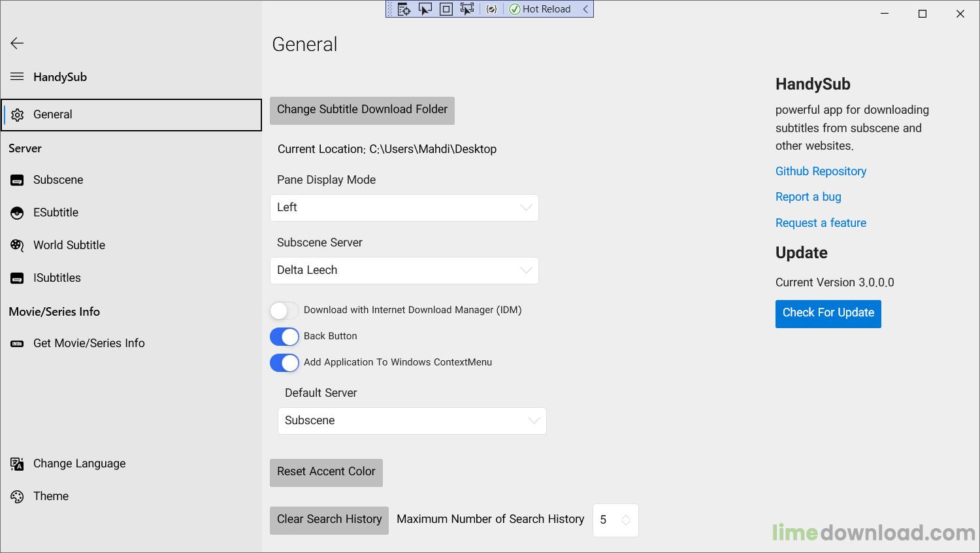
Task: Toggle the hamburger menu next to HandySub
Action: point(17,76)
